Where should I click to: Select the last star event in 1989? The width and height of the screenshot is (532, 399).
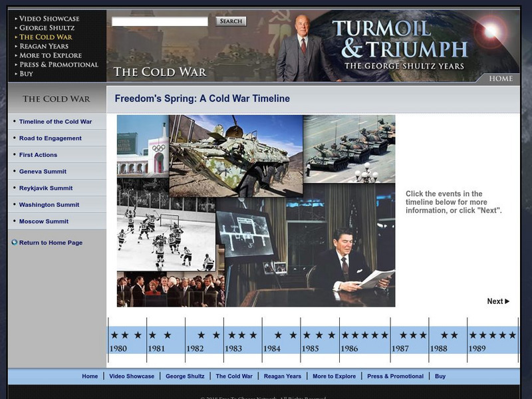coord(513,335)
